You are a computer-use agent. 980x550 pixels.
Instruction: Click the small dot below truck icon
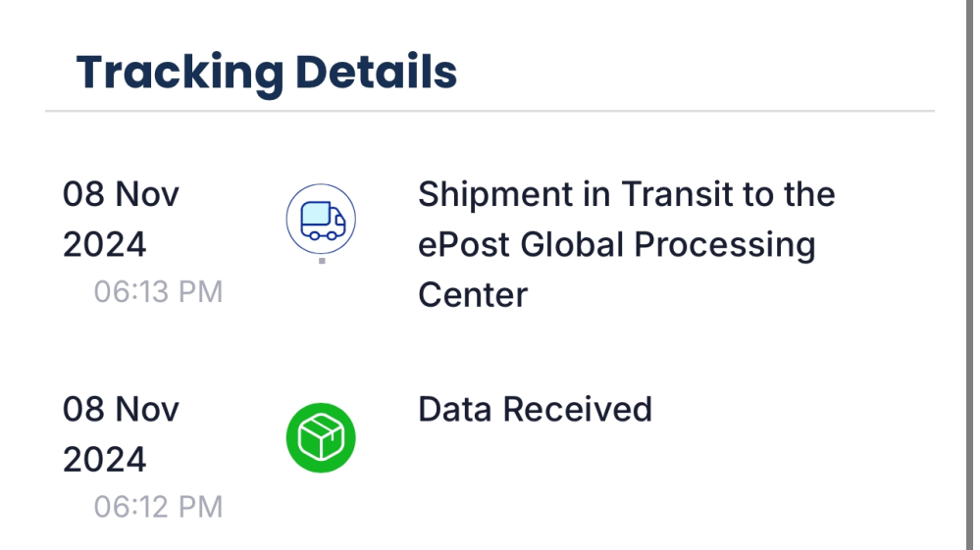322,261
